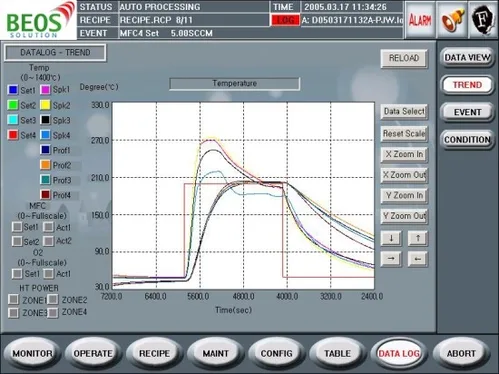Go to the OPERATE screen
Image resolution: width=499 pixels, height=374 pixels.
[x=93, y=353]
